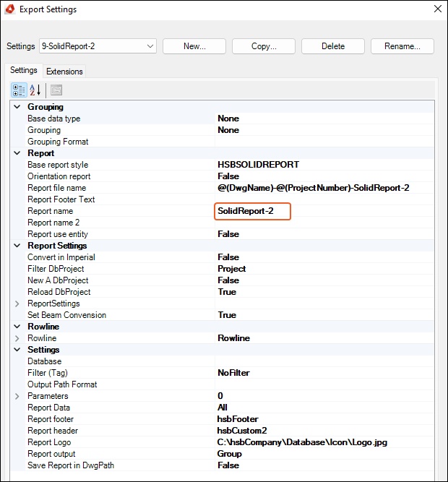Expand the ReportSettings row
Screen dimensions: 448x482
click(x=17, y=304)
